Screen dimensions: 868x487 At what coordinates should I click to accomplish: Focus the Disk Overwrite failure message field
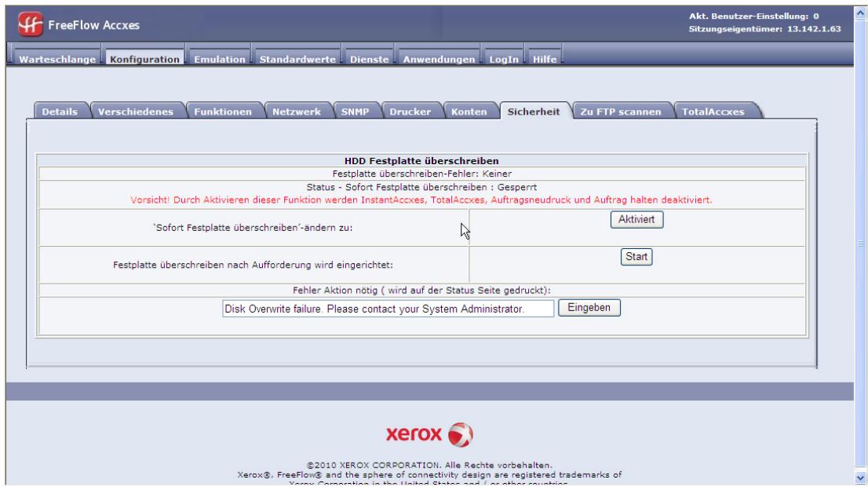coord(388,309)
